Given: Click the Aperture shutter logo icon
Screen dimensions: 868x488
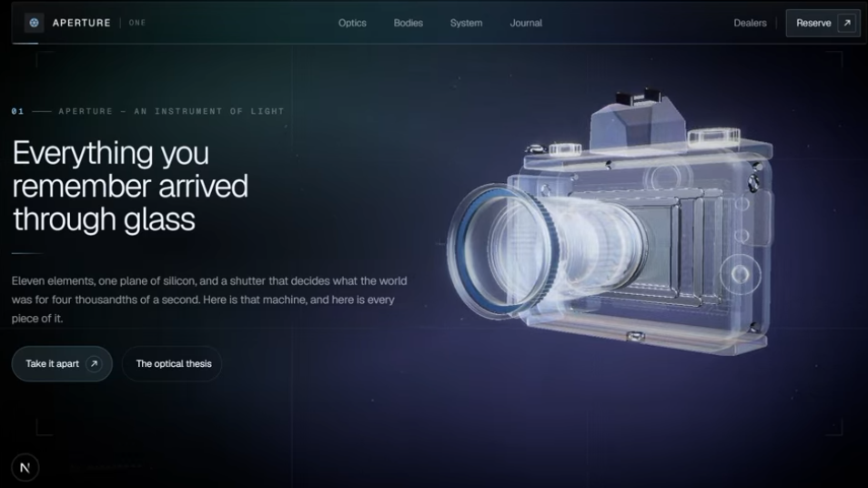Looking at the screenshot, I should (34, 23).
